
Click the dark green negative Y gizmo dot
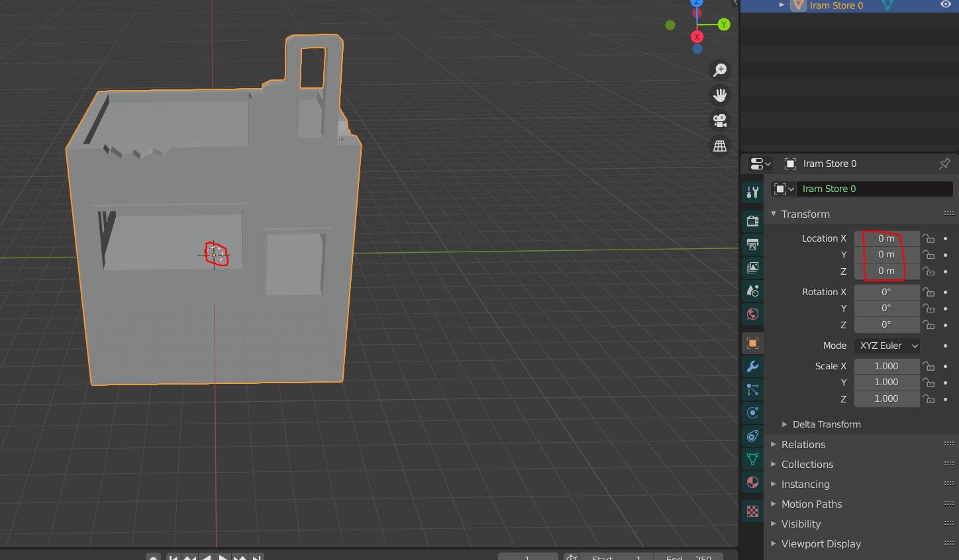(x=670, y=25)
